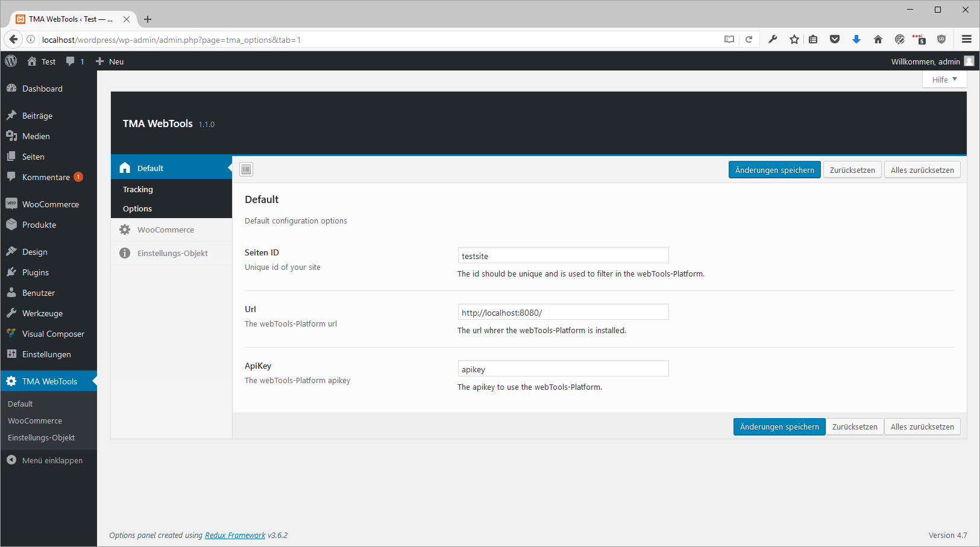Click top Alles zurücksetzen button
The image size is (980, 547).
click(922, 170)
